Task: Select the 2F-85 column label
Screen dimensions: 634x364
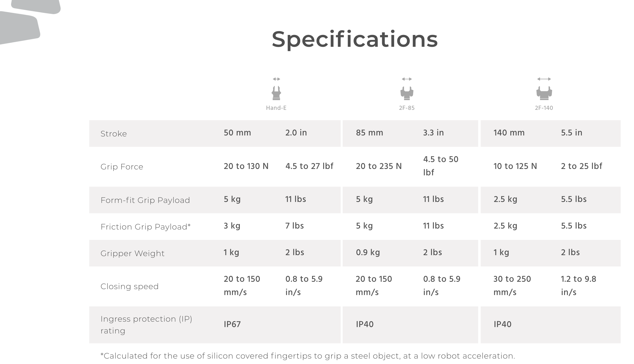Action: point(407,108)
